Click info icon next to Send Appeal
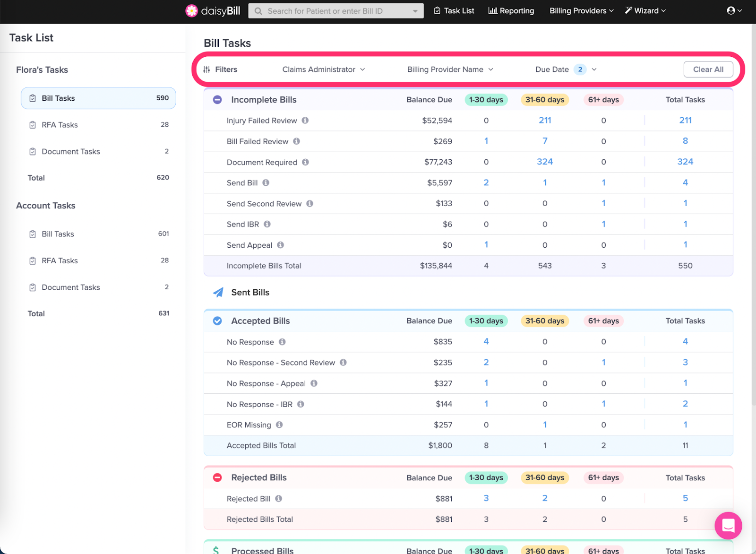Image resolution: width=756 pixels, height=554 pixels. pyautogui.click(x=281, y=245)
